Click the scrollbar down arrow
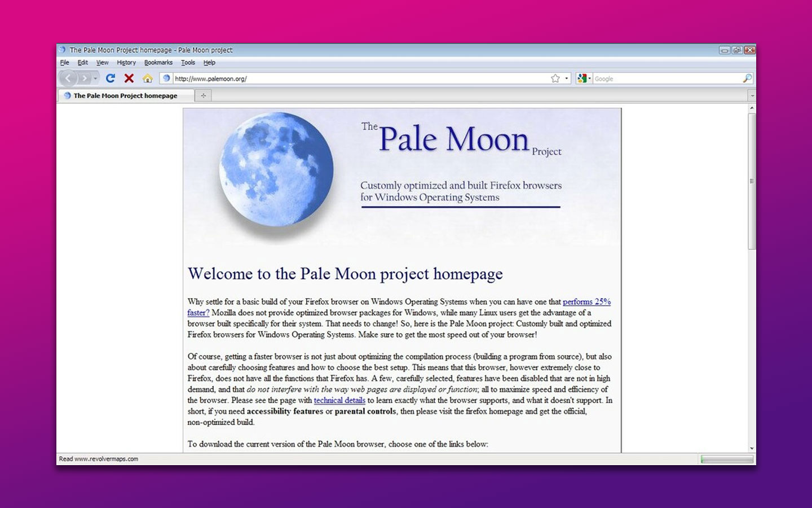The height and width of the screenshot is (508, 812). [752, 448]
